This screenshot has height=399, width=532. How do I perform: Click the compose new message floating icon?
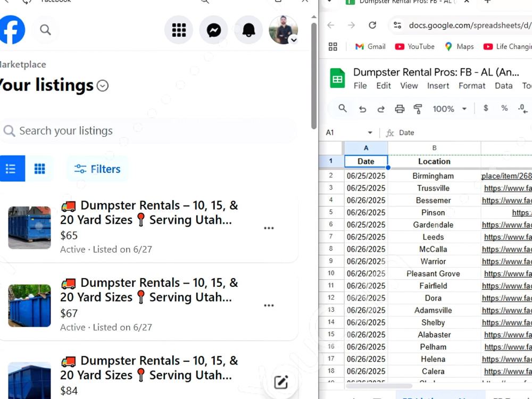tap(281, 382)
